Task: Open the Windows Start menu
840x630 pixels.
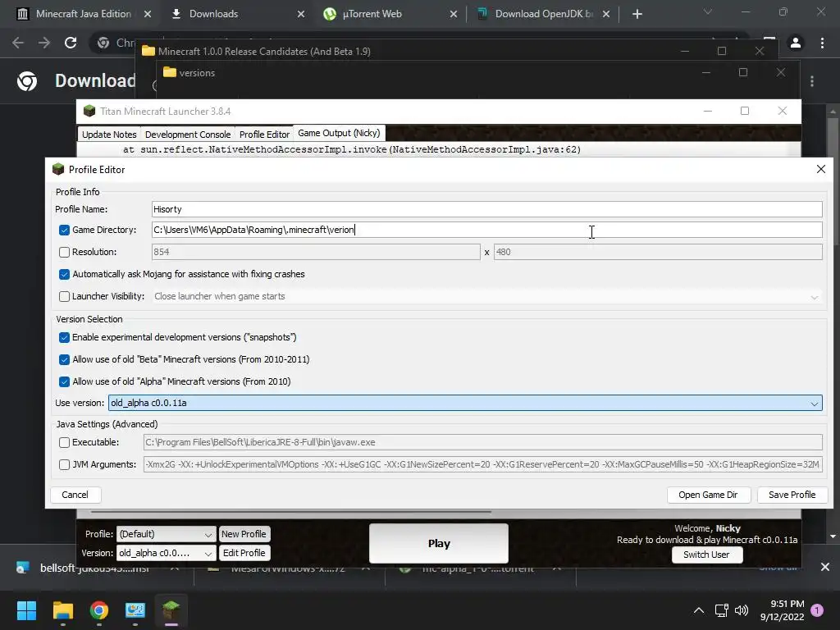Action: [26, 610]
